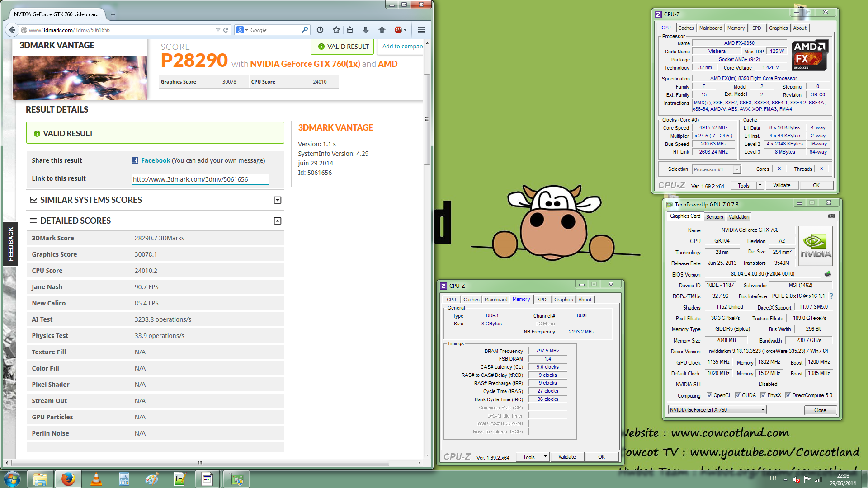
Task: Click the clock in system tray
Action: coord(843,479)
